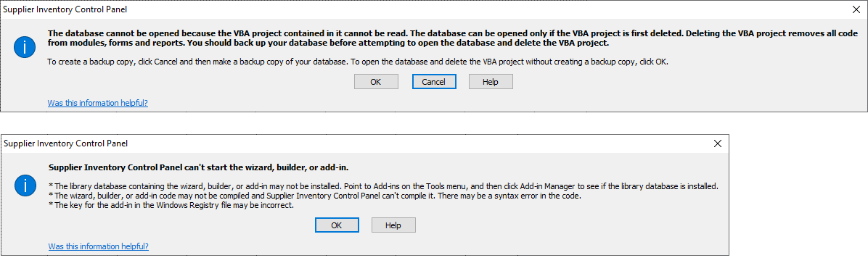Close the wizard, builder, add-in error dialog

[718, 143]
